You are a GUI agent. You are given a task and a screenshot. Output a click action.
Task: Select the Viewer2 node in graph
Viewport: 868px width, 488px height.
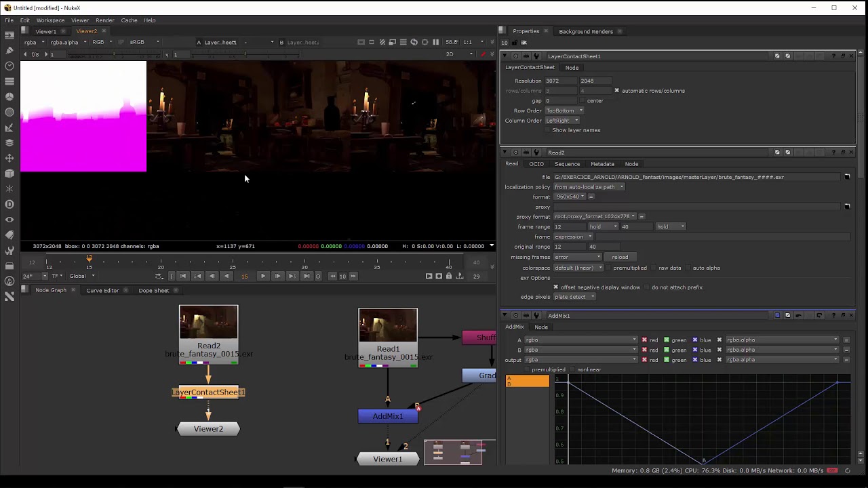[x=208, y=429]
